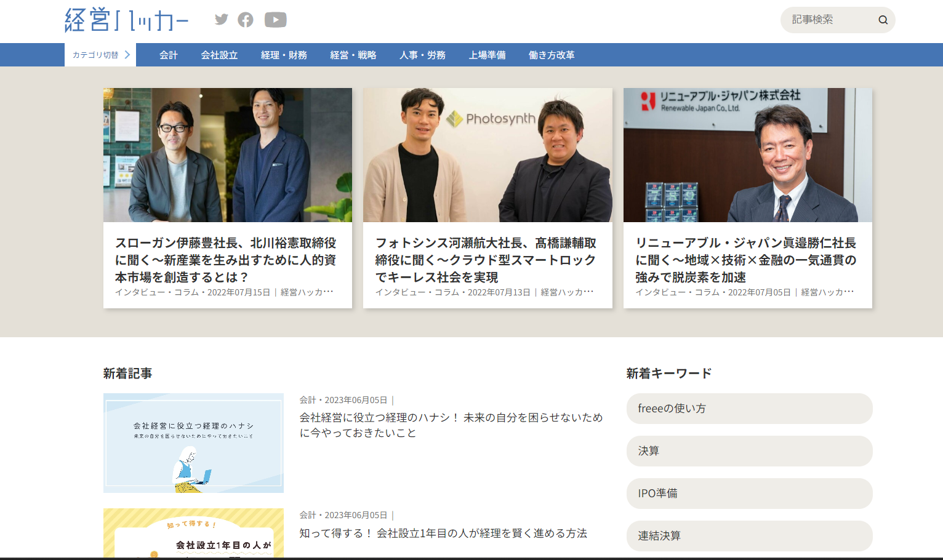Click the 2022年07月13日 article meta line
Image resolution: width=943 pixels, height=560 pixels.
coord(485,292)
